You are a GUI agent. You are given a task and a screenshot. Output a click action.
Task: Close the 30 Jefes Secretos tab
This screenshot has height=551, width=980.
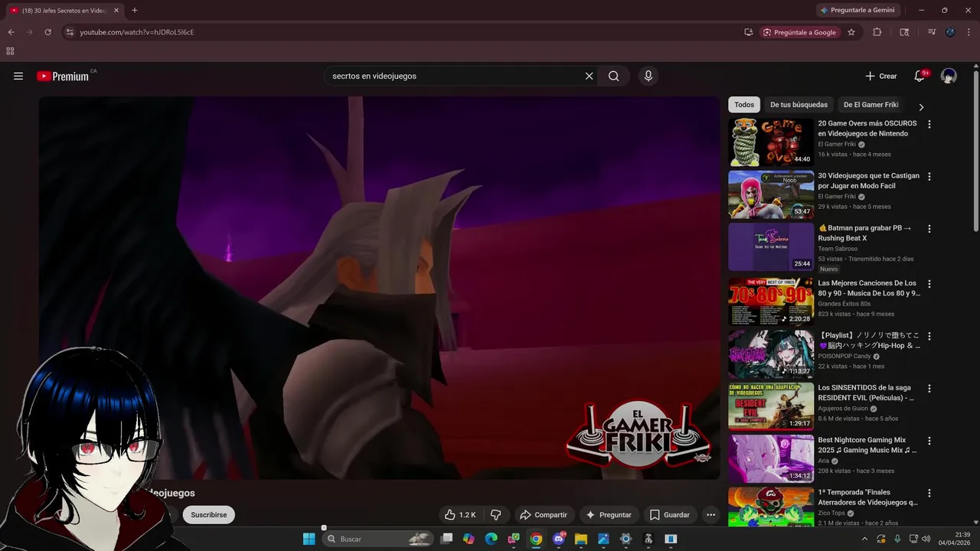(x=116, y=10)
